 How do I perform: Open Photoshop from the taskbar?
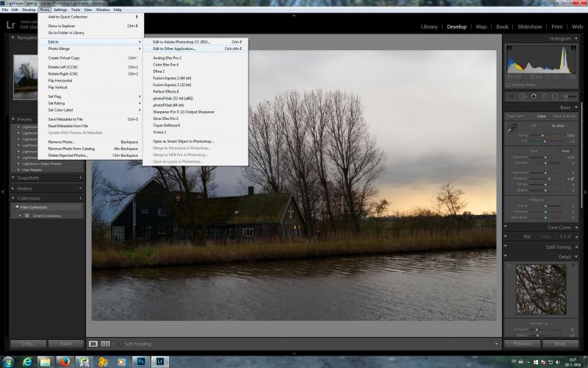point(140,361)
